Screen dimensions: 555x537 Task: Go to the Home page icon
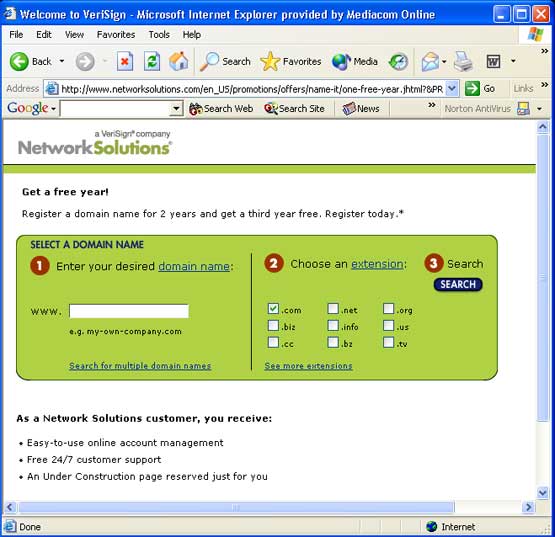pos(179,61)
